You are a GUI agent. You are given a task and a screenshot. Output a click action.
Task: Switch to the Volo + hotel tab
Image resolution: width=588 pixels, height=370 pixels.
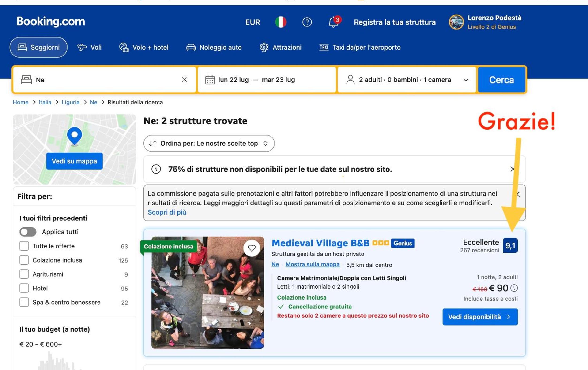[144, 47]
